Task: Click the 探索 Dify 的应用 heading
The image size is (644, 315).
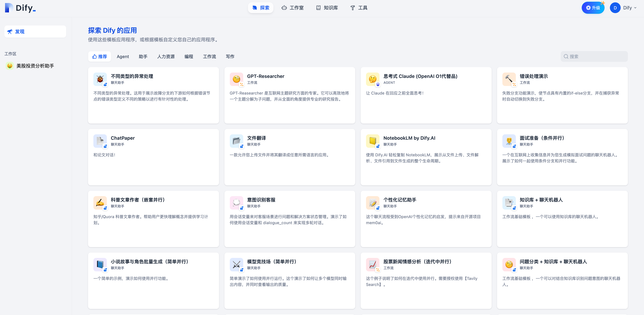Action: (112, 30)
